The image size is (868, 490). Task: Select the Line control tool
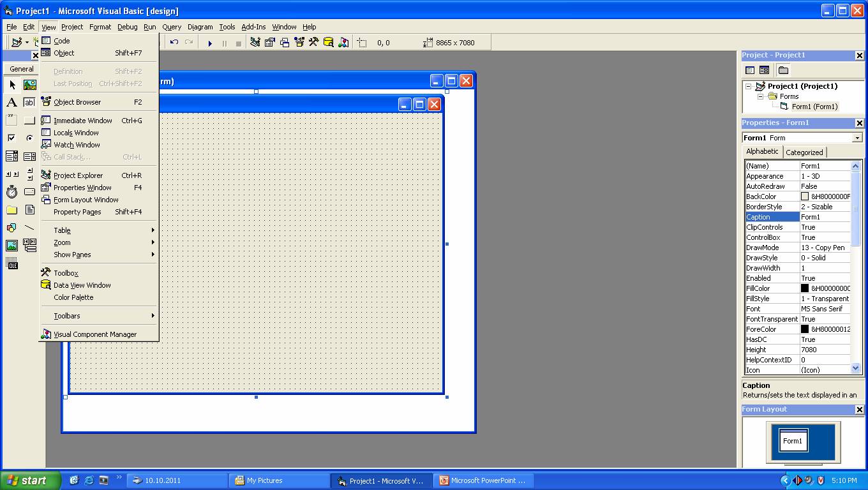[29, 227]
